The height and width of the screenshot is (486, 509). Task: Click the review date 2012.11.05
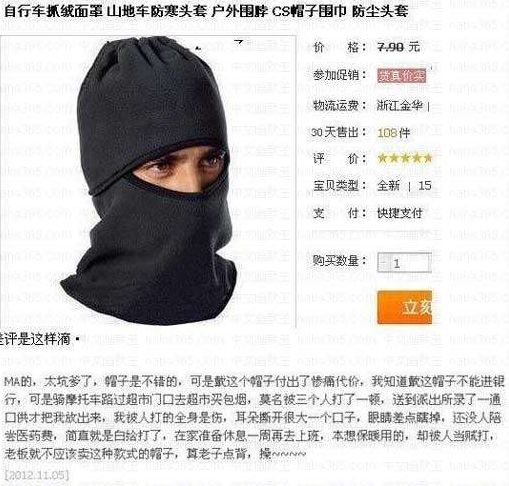tap(37, 475)
